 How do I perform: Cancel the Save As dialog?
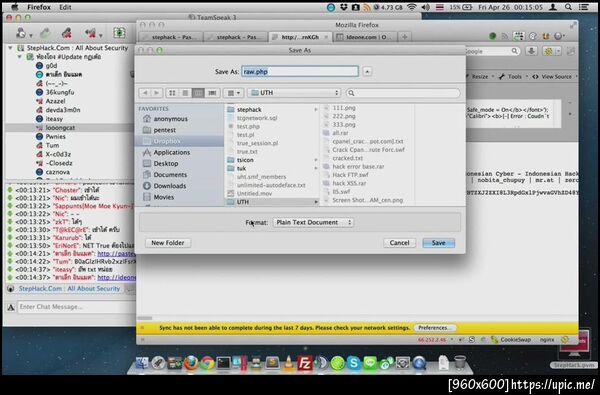pos(399,243)
